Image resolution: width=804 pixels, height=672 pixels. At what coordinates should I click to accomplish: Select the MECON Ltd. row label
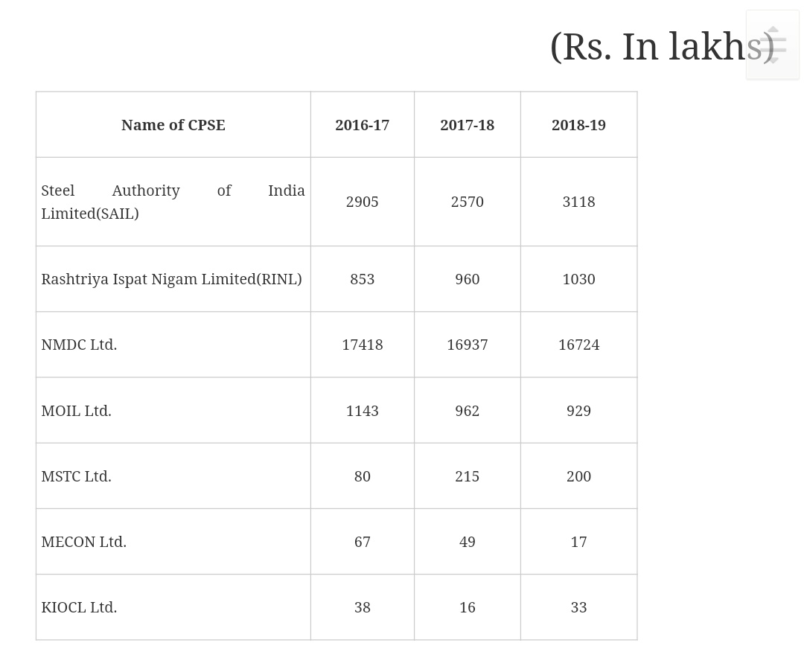point(83,542)
